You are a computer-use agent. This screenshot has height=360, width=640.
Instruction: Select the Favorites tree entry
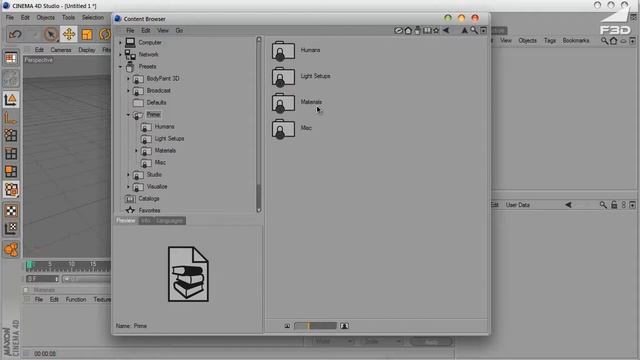pos(149,211)
